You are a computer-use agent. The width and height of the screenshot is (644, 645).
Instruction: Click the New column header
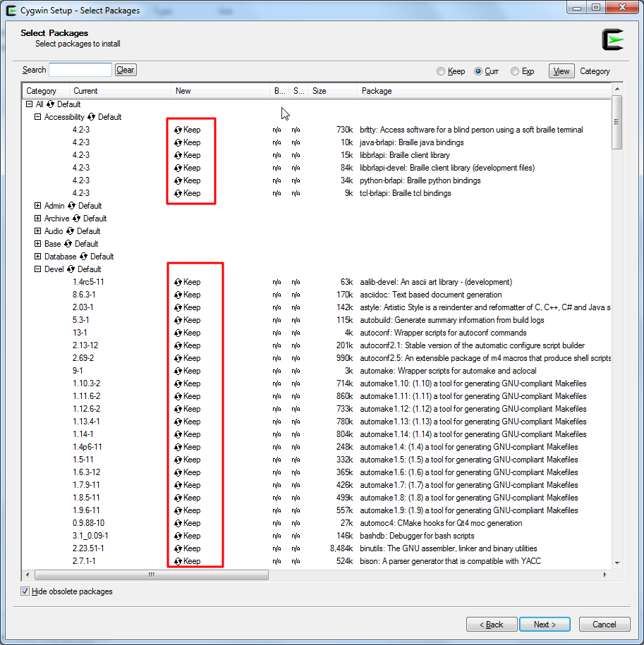pos(220,91)
